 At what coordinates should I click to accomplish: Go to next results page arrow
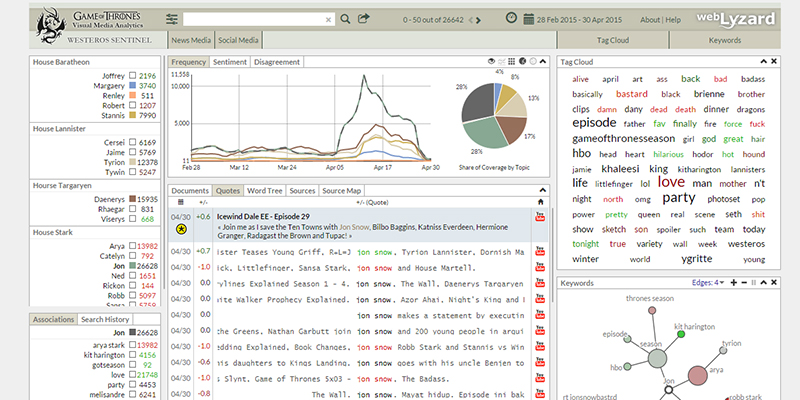click(478, 20)
